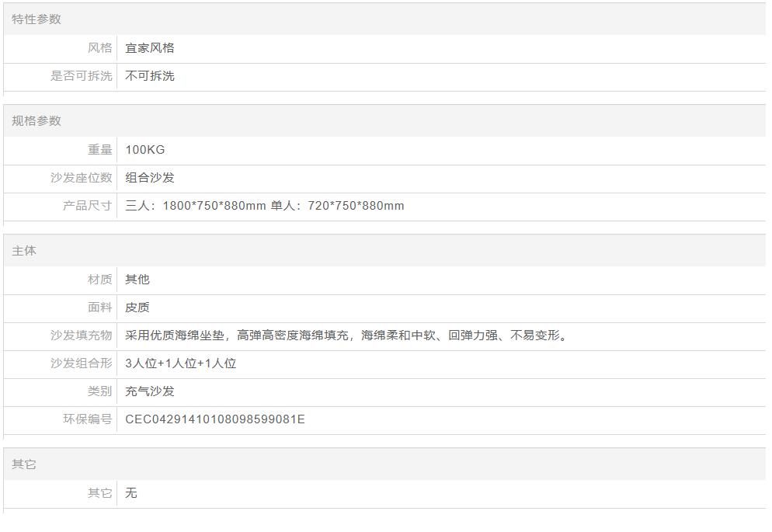Click the product size dimensions text
The image size is (772, 532).
265,206
